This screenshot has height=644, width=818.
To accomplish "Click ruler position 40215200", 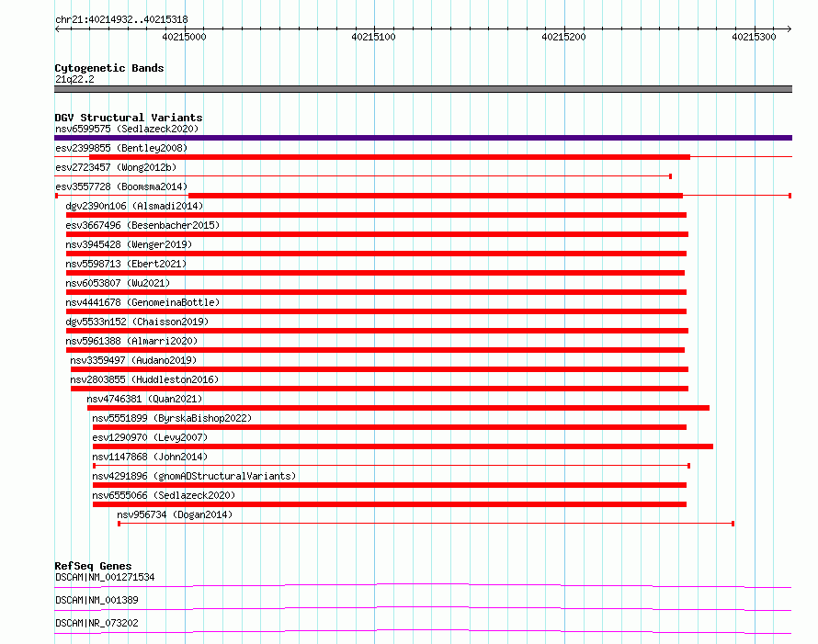I will [x=564, y=37].
